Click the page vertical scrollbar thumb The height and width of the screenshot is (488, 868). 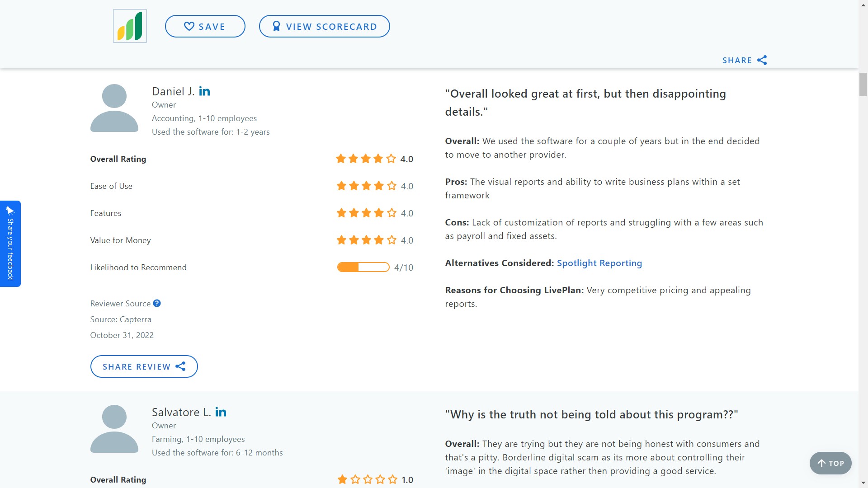[x=863, y=84]
